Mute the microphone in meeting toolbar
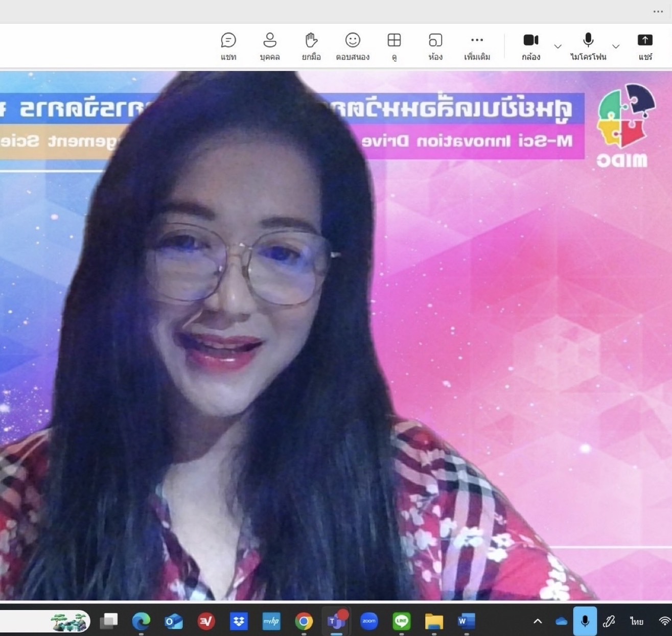 pos(588,46)
